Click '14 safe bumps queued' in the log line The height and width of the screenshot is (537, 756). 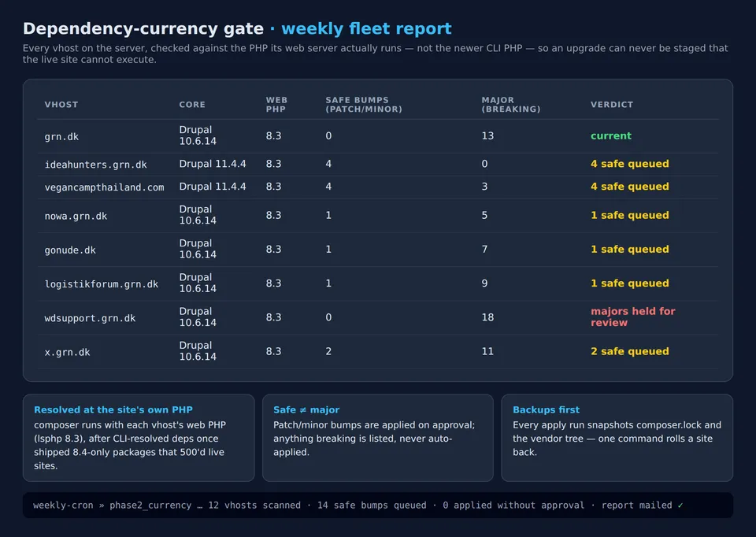pos(372,506)
